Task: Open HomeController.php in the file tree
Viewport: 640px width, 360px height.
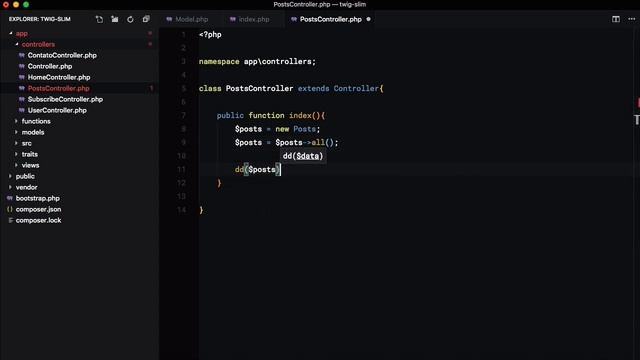Action: 59,77
